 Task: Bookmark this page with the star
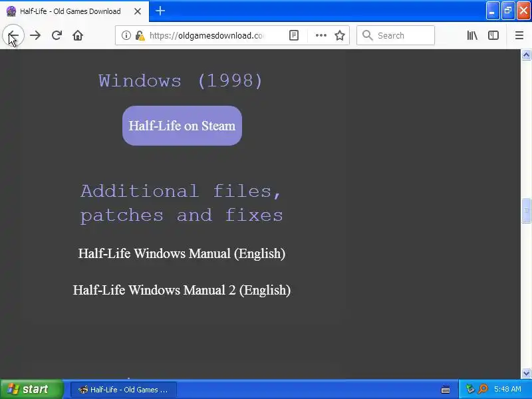pyautogui.click(x=340, y=35)
